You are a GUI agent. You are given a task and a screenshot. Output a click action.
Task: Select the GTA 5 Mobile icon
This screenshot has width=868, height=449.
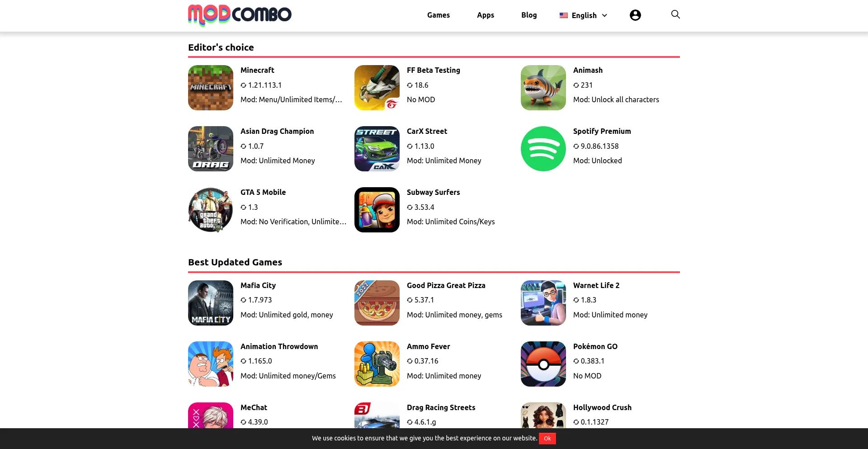tap(211, 210)
